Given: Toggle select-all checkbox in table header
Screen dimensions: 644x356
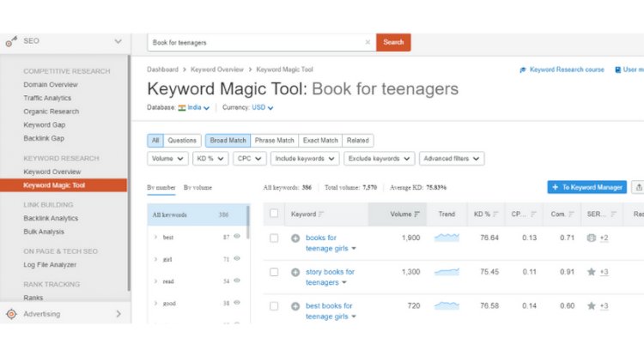Looking at the screenshot, I should [x=274, y=214].
